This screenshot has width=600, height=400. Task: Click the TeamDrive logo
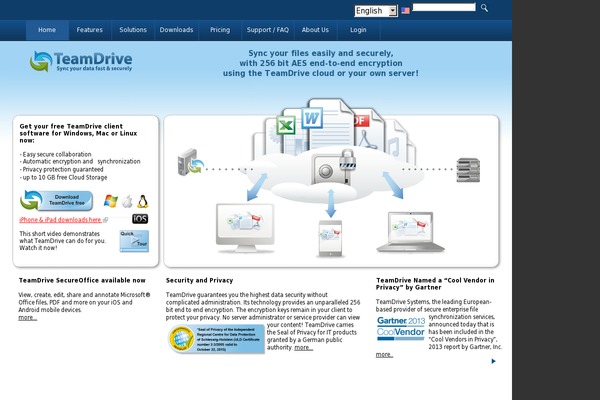(x=81, y=61)
